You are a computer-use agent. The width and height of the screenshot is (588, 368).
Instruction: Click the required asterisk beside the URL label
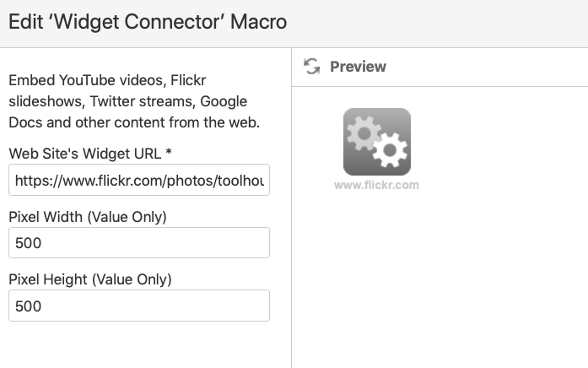click(169, 152)
